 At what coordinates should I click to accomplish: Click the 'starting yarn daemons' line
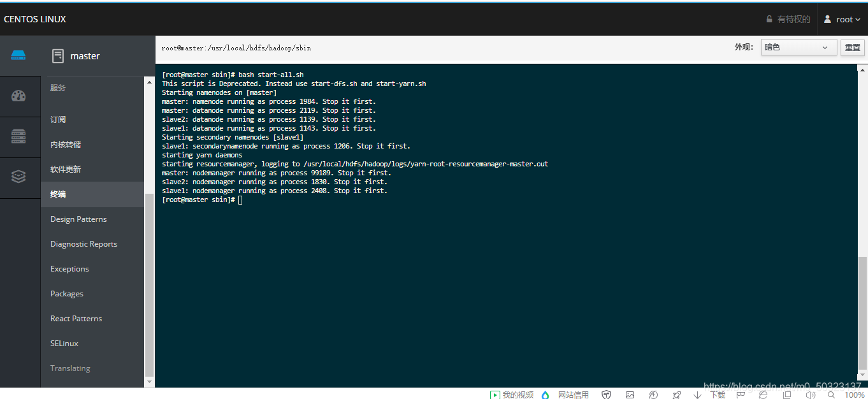click(x=202, y=155)
